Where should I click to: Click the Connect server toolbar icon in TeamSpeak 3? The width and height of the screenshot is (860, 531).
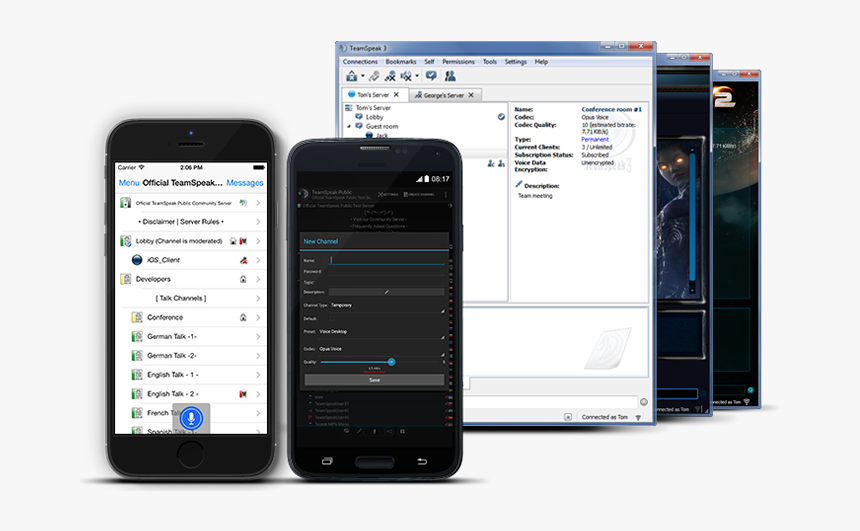pos(352,76)
